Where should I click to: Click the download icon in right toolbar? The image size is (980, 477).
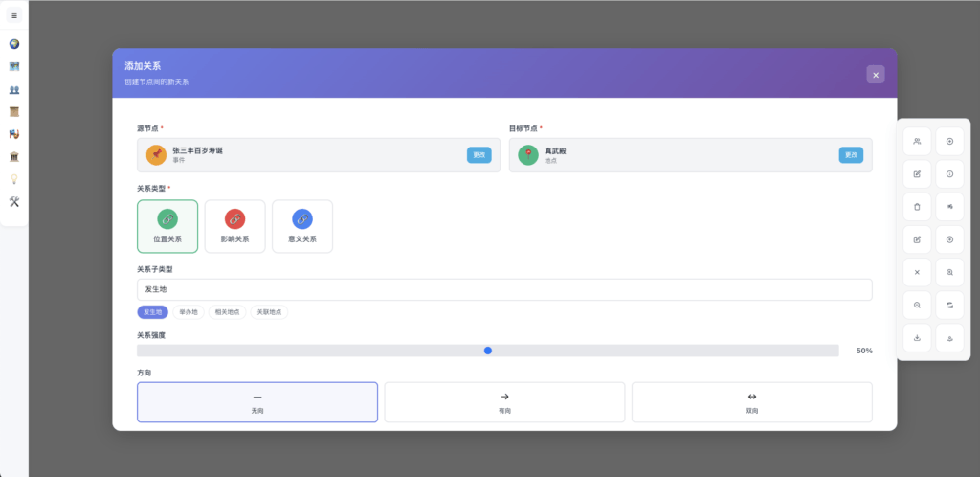coord(917,337)
